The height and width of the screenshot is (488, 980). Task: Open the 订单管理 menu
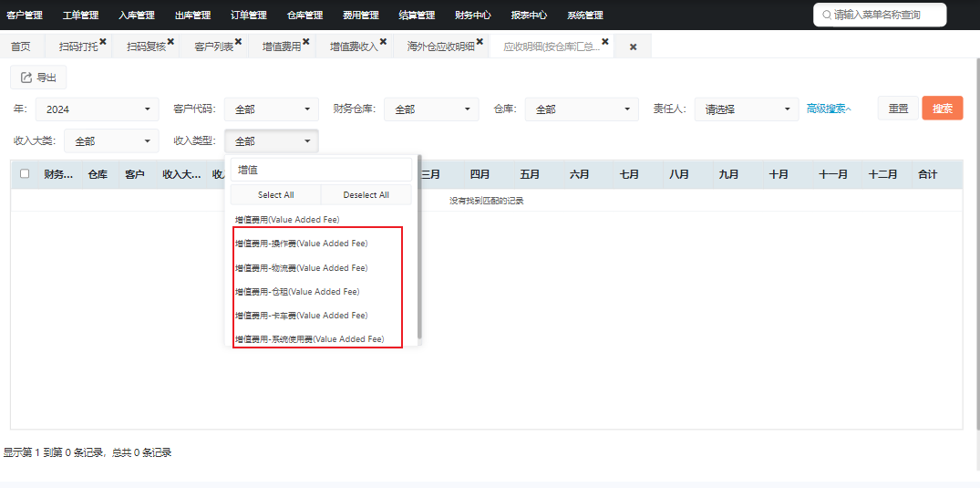[x=249, y=15]
